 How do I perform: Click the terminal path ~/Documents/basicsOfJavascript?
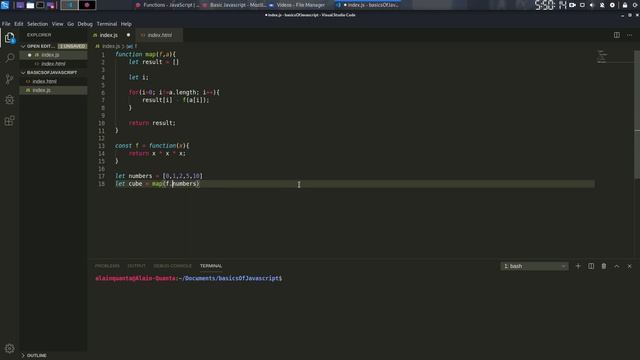point(230,278)
